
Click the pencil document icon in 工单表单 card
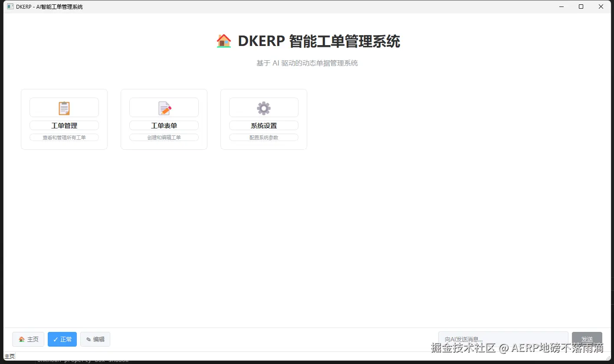[x=164, y=108]
